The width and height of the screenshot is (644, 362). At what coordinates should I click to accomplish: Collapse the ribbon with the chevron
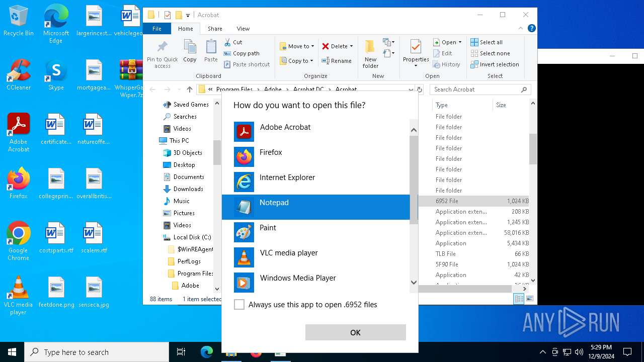521,29
